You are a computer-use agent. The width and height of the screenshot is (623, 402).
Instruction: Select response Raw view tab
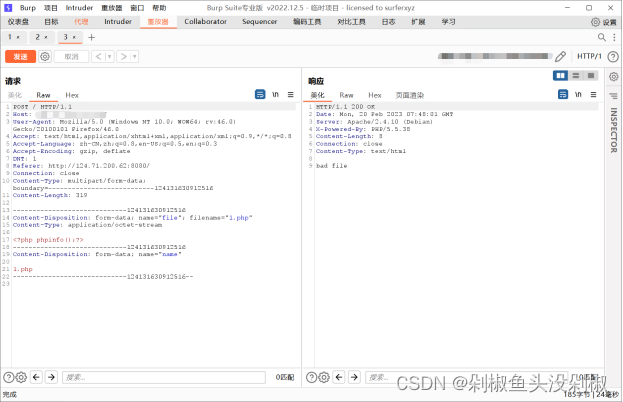tap(346, 95)
